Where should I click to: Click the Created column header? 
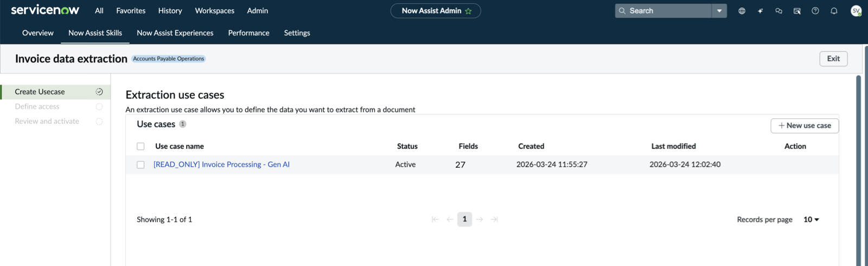[x=531, y=146]
